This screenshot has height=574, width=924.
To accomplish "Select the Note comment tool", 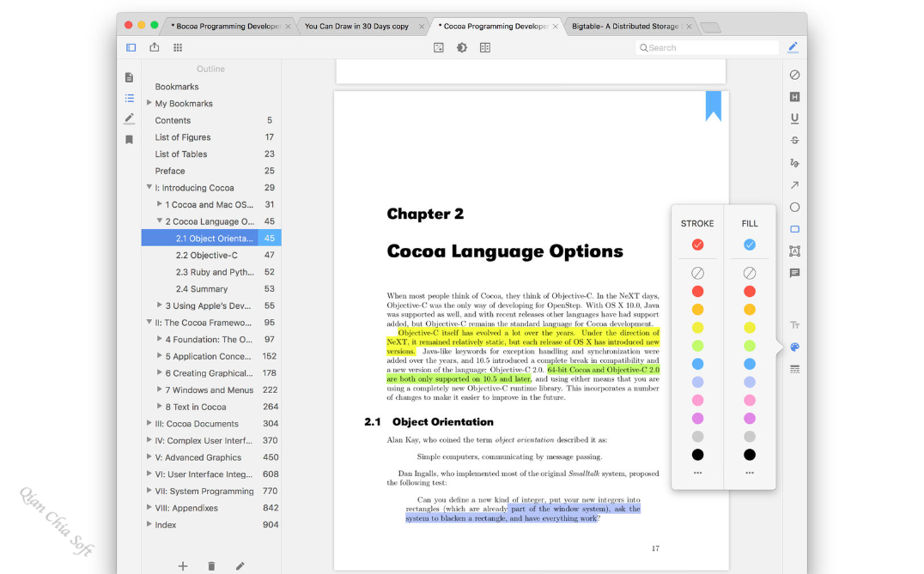I will click(x=795, y=273).
